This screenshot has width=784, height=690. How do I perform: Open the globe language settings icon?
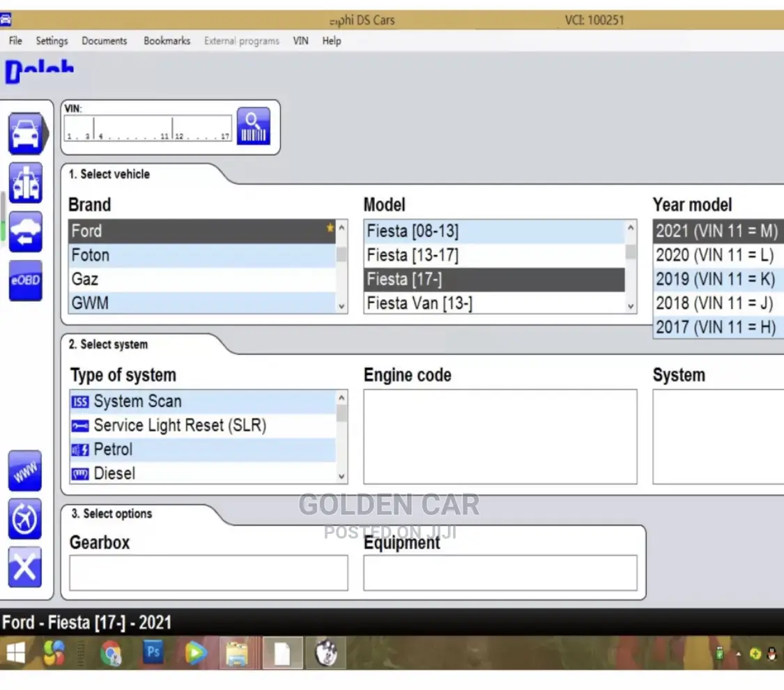point(25,519)
